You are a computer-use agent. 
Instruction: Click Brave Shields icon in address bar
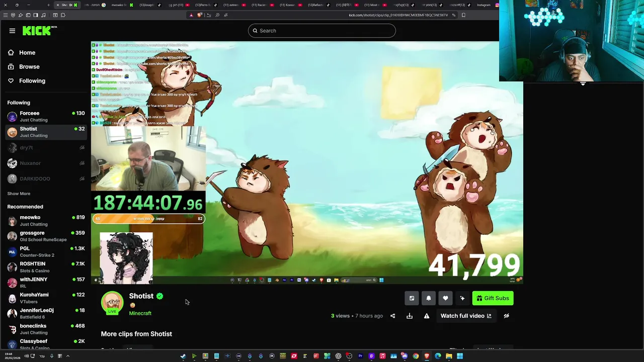click(200, 15)
